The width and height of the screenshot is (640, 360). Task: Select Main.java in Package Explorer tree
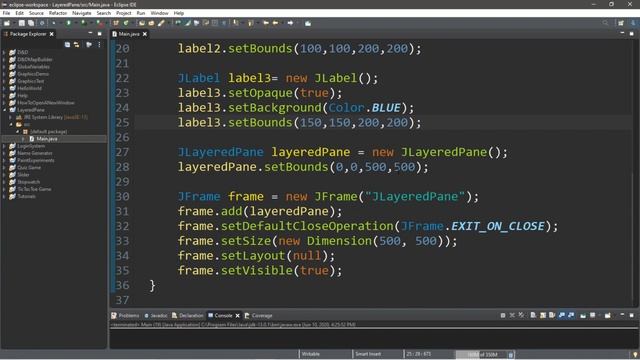(47, 139)
